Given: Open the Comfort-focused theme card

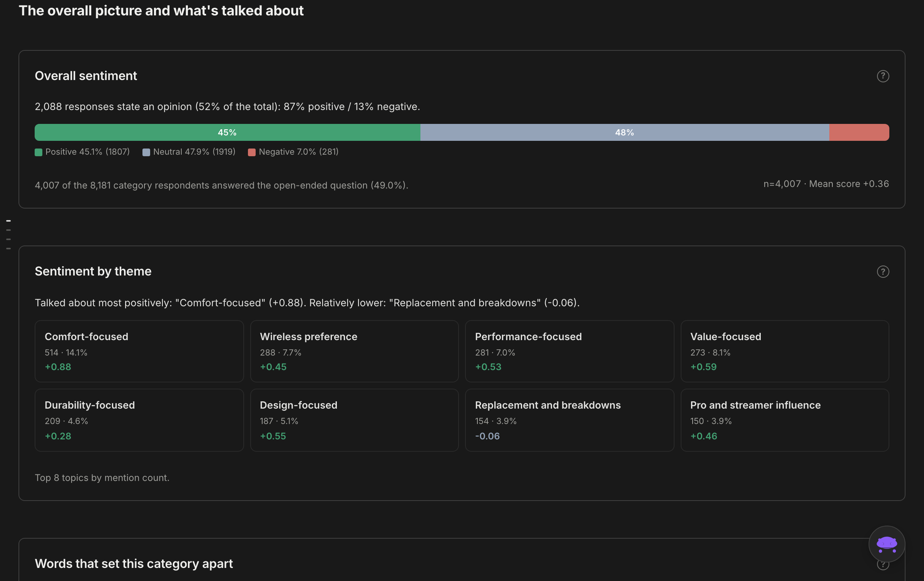Looking at the screenshot, I should (x=139, y=351).
